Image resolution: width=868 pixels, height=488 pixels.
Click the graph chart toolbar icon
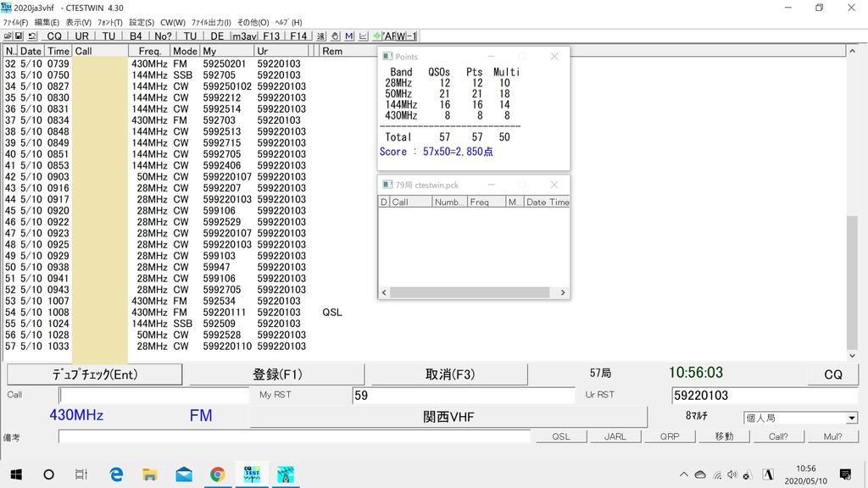click(363, 36)
